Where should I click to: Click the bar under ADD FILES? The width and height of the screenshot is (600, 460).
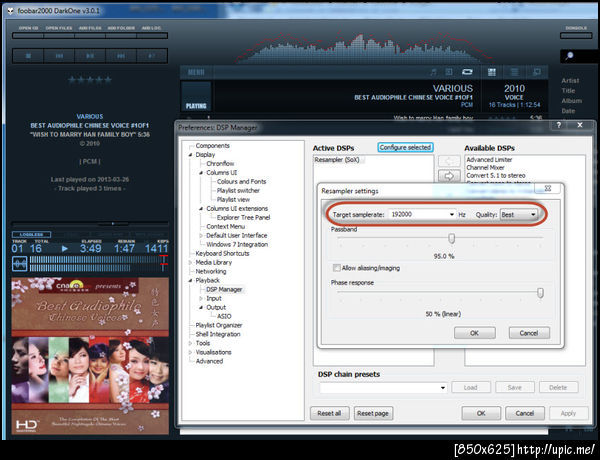[x=90, y=36]
